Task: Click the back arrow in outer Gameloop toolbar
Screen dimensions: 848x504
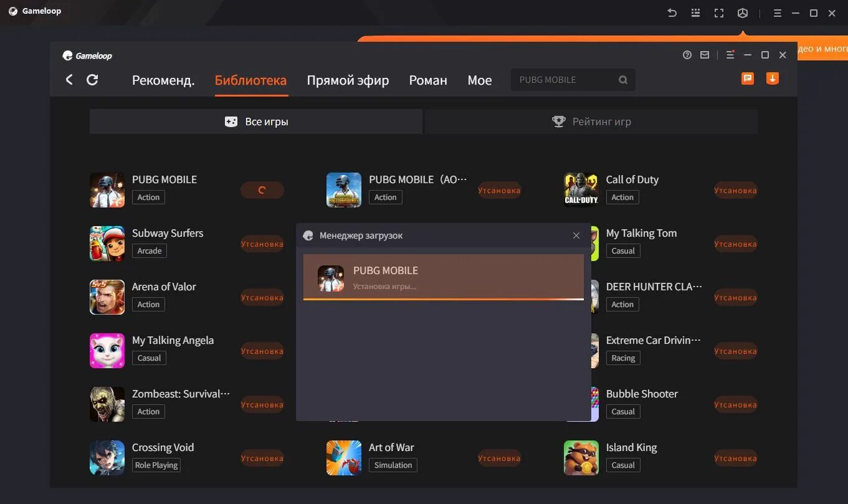Action: tap(672, 12)
